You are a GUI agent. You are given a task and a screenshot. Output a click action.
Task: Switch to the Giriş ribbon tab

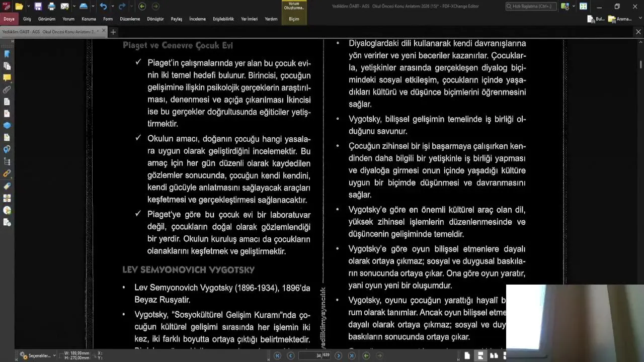(x=27, y=19)
